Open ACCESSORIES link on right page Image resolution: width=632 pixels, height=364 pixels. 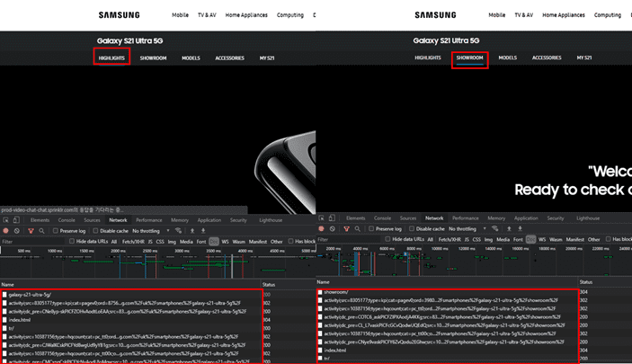click(x=547, y=58)
